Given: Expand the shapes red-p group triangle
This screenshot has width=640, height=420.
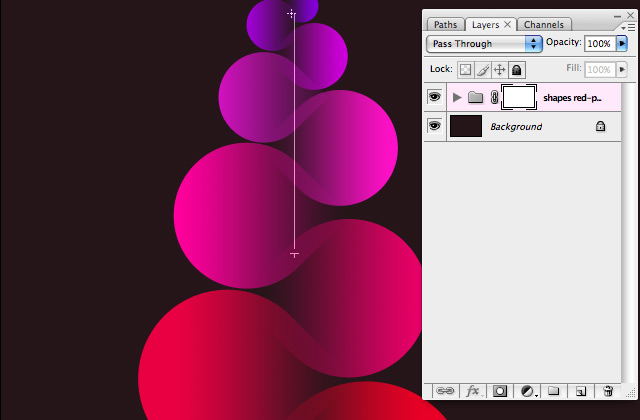Looking at the screenshot, I should (x=457, y=98).
